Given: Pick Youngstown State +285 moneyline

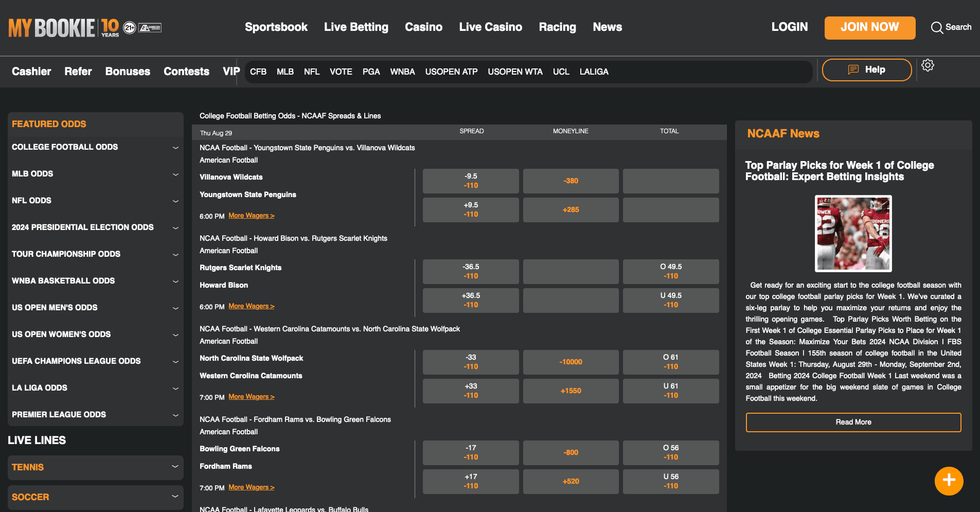Looking at the screenshot, I should click(571, 209).
